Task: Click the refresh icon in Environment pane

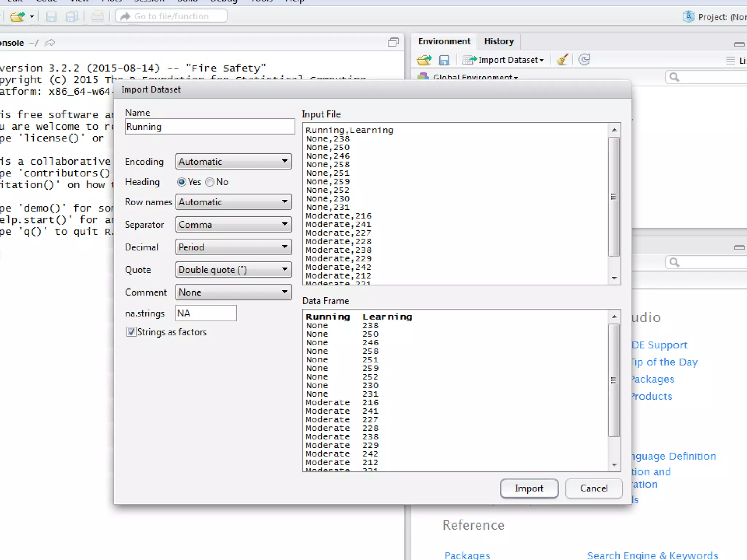Action: tap(584, 60)
